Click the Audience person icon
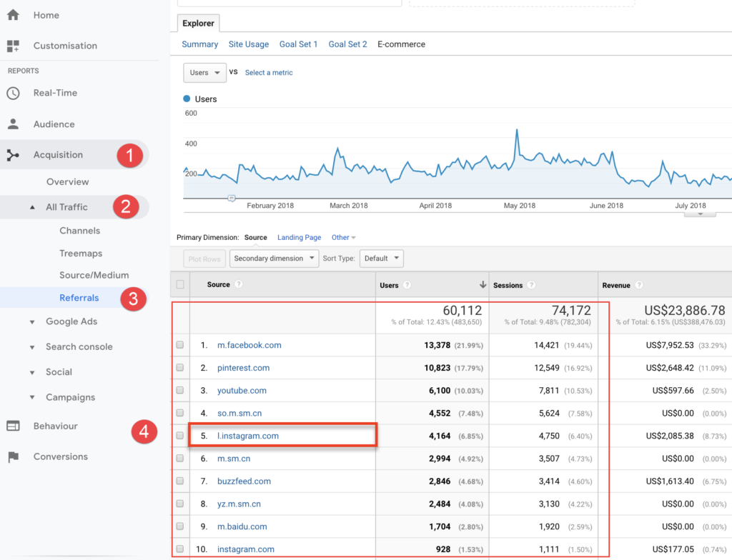This screenshot has height=560, width=732. click(13, 124)
